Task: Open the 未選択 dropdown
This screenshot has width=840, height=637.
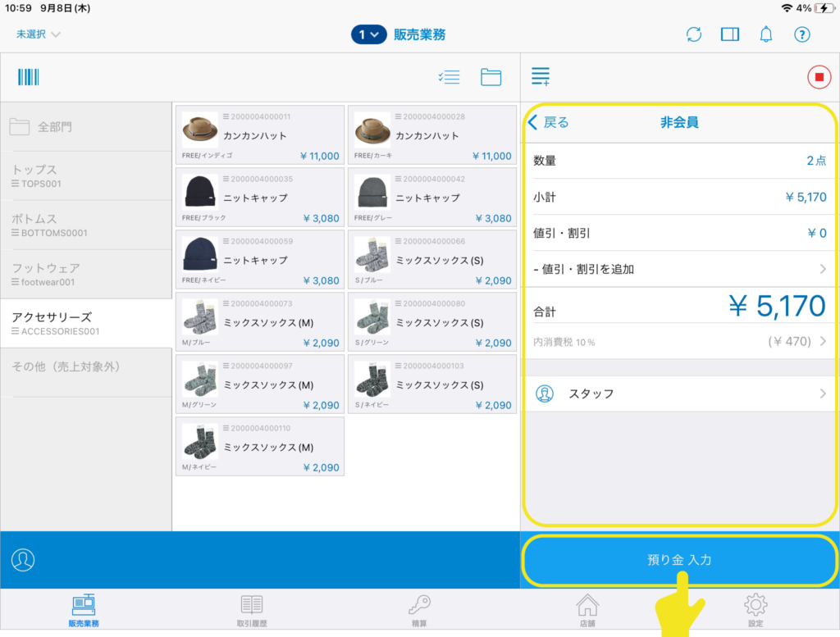Action: pyautogui.click(x=38, y=34)
